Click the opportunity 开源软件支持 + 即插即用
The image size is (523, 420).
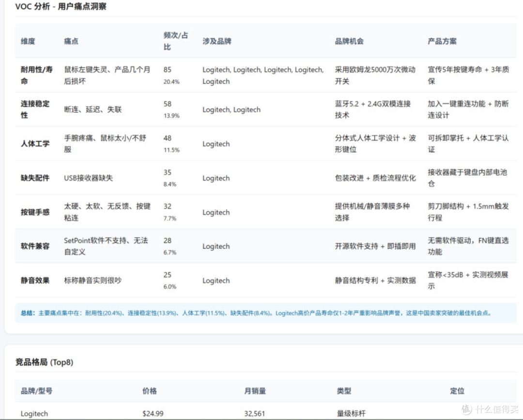(375, 246)
